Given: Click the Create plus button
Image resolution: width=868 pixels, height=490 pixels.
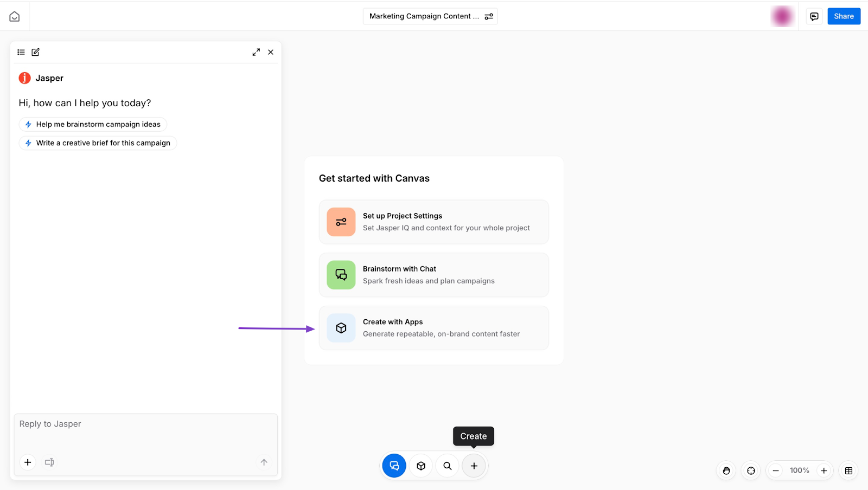Looking at the screenshot, I should point(474,466).
